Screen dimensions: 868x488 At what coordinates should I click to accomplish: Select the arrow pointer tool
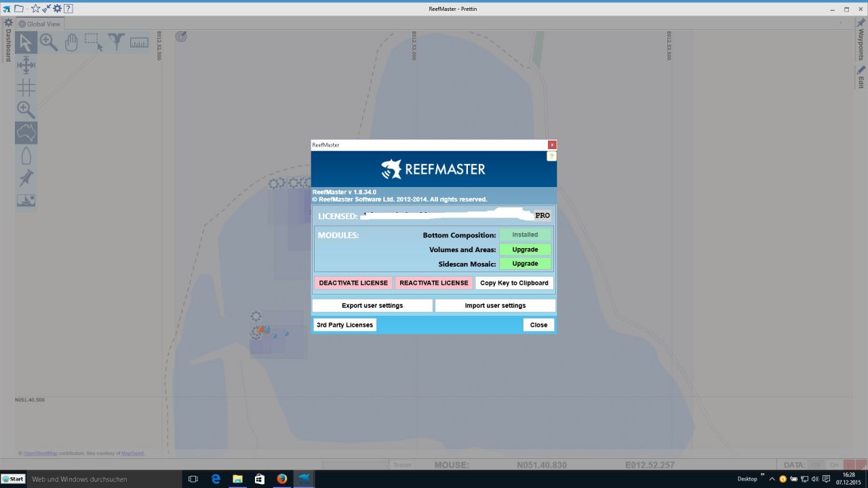coord(26,43)
